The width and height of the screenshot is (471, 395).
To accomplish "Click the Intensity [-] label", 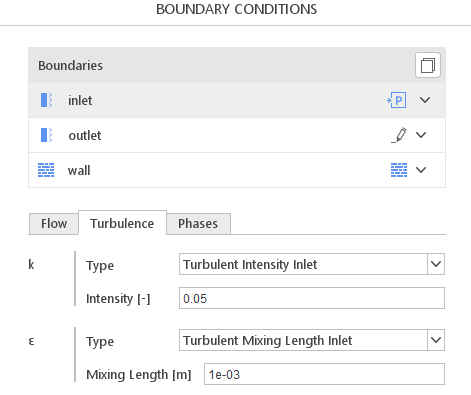I will click(118, 298).
